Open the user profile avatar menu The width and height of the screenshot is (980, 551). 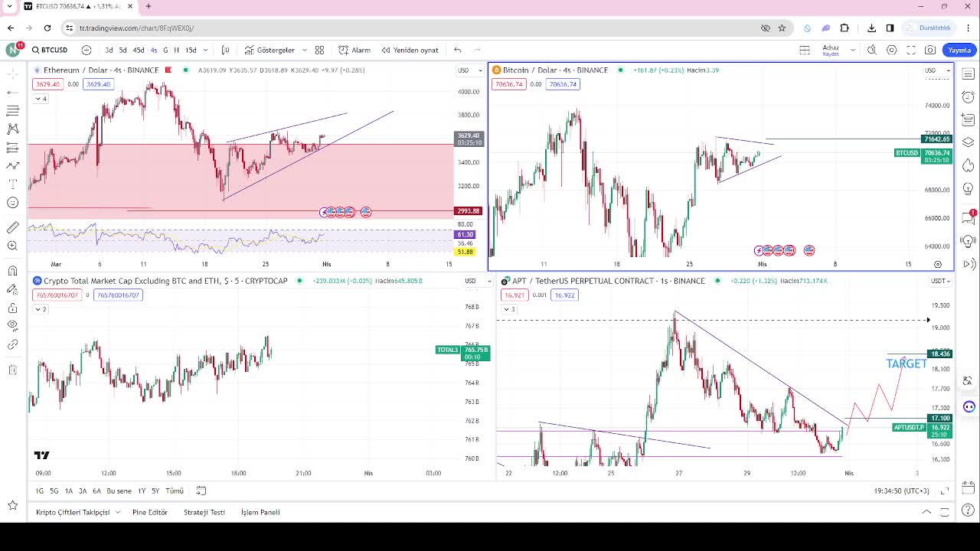(13, 50)
